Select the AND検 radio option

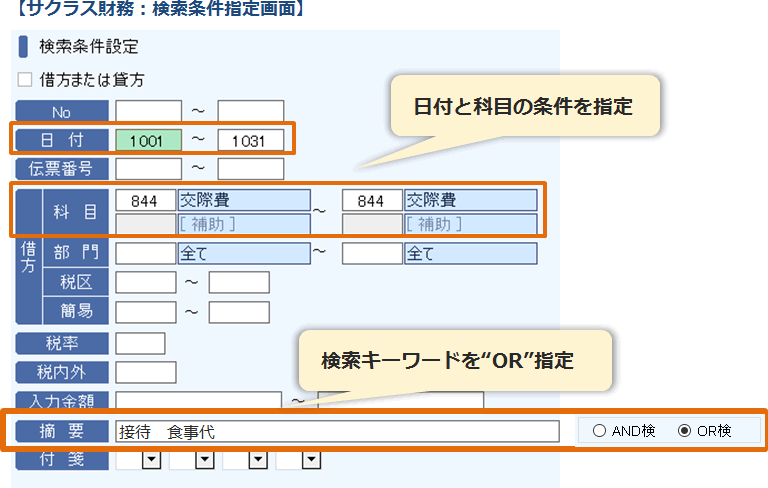[x=599, y=431]
